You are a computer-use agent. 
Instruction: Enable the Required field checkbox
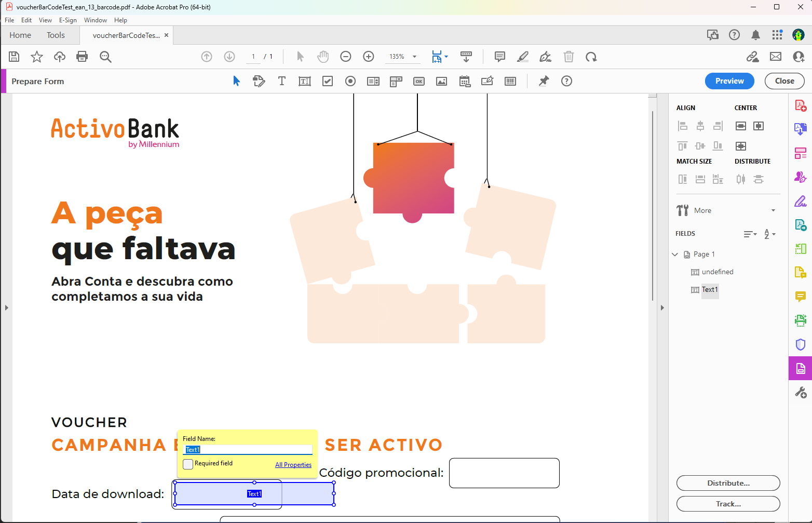(x=188, y=464)
